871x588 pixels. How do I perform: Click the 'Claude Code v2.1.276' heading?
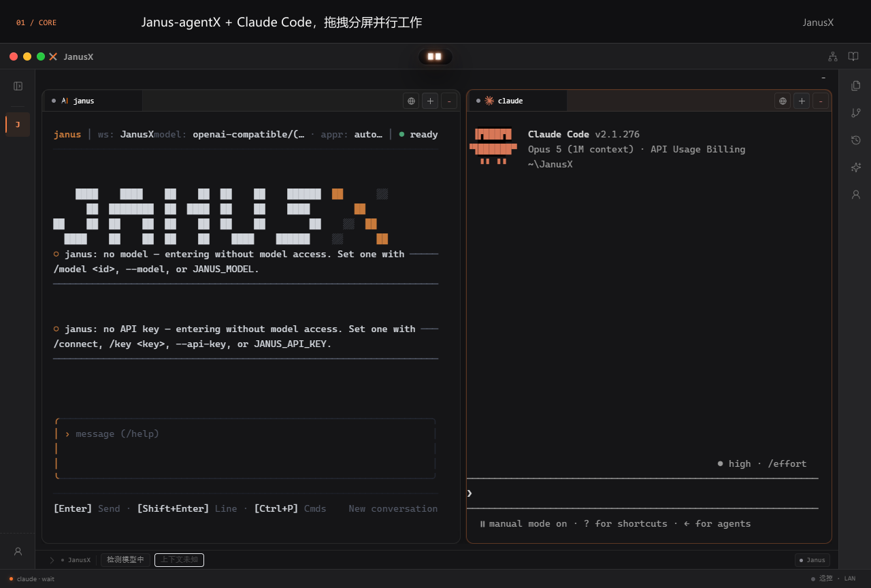coord(584,134)
